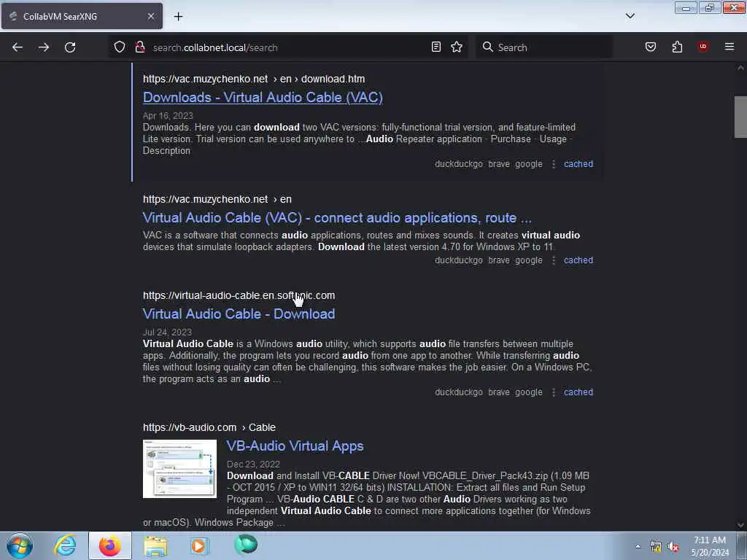The height and width of the screenshot is (560, 747).
Task: Open Windows Explorer folder in taskbar
Action: (155, 545)
